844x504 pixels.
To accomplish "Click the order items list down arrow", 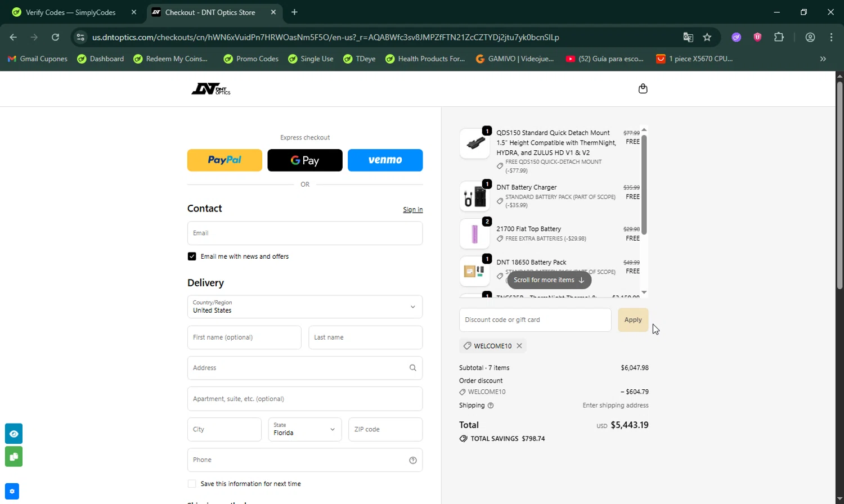I will pyautogui.click(x=644, y=292).
